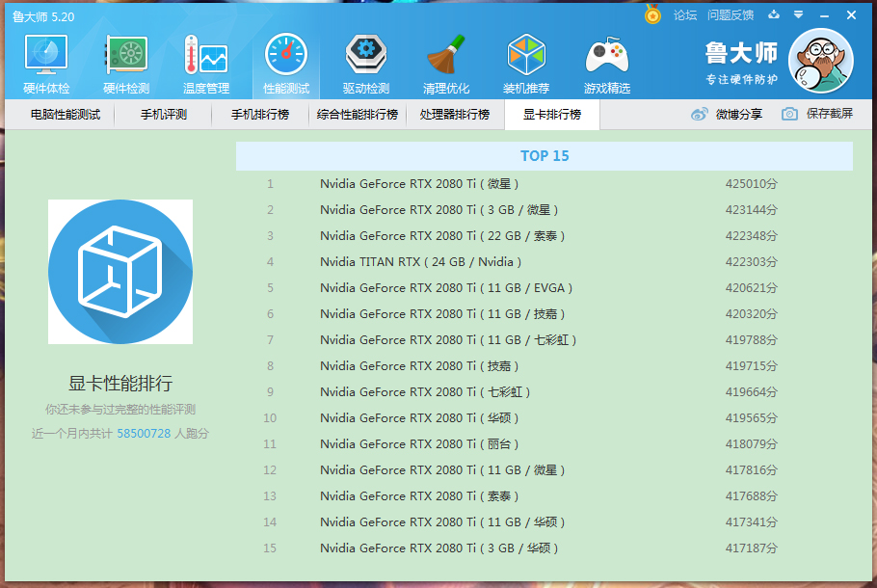Click the 保存截屏 save screenshot button

pos(817,114)
